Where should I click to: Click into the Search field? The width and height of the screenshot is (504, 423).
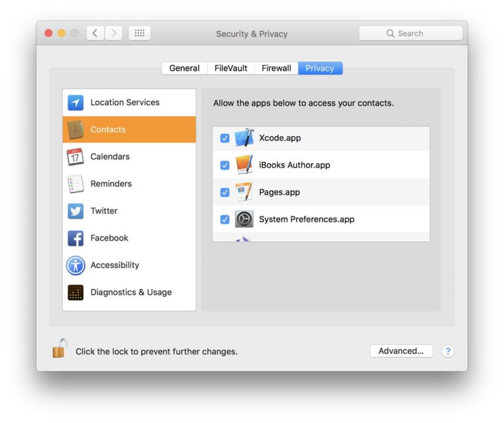pos(411,33)
